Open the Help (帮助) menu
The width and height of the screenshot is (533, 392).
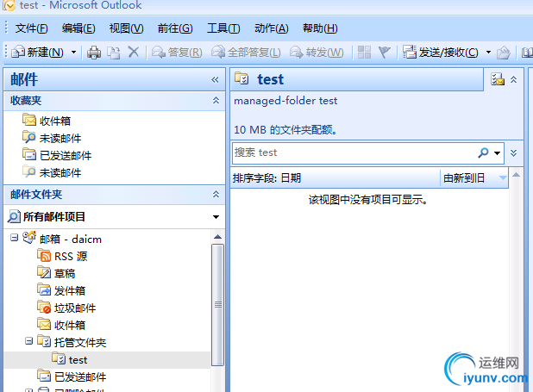[320, 28]
